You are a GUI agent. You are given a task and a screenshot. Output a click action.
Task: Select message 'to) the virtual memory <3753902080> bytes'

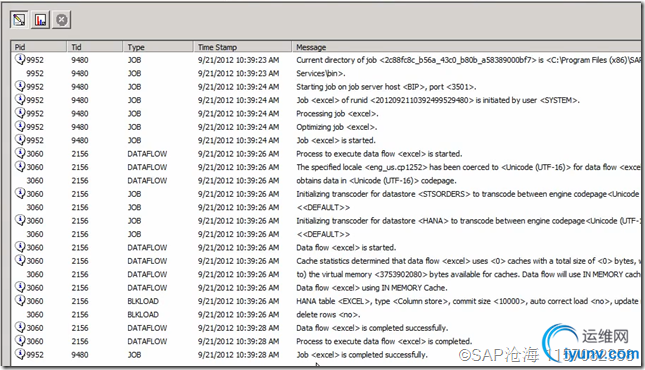click(x=468, y=274)
